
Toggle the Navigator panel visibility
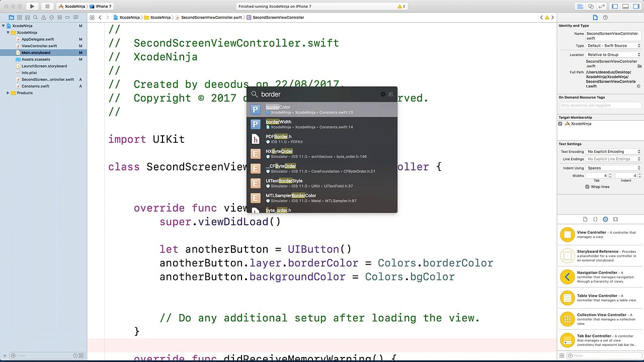pyautogui.click(x=615, y=7)
